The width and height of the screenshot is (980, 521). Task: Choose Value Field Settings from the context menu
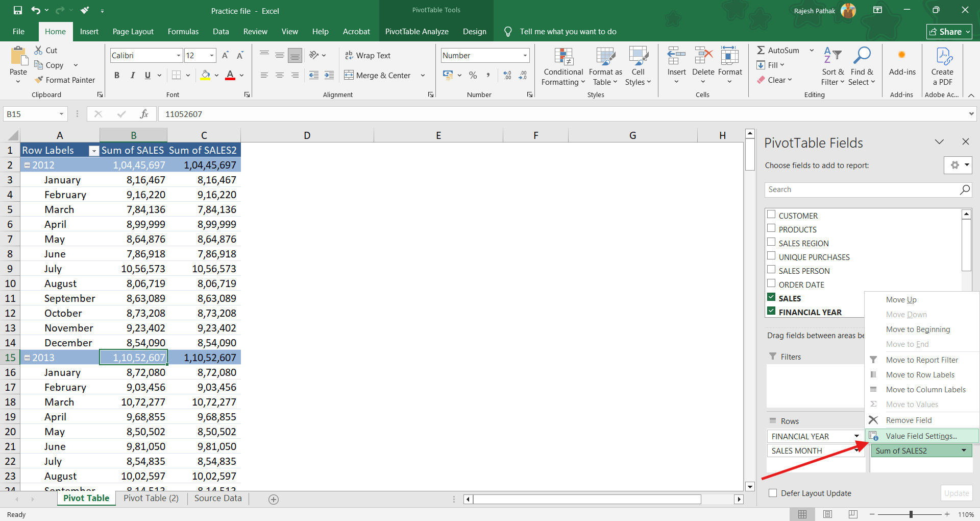921,436
